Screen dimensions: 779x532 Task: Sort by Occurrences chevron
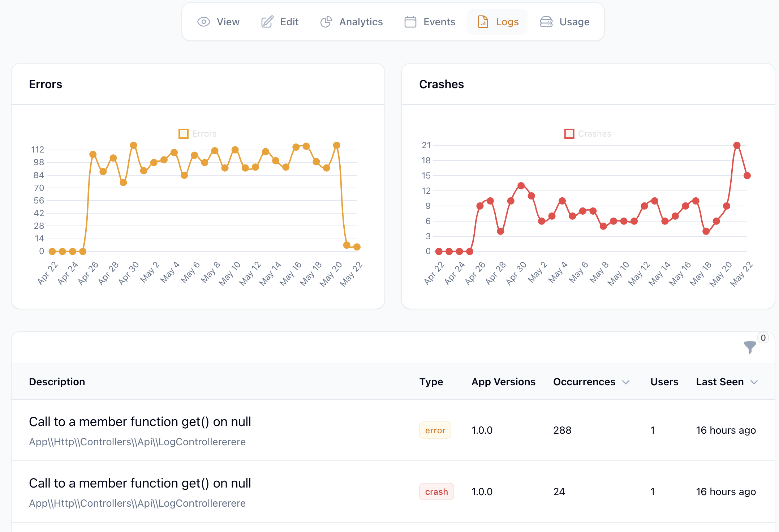tap(626, 382)
